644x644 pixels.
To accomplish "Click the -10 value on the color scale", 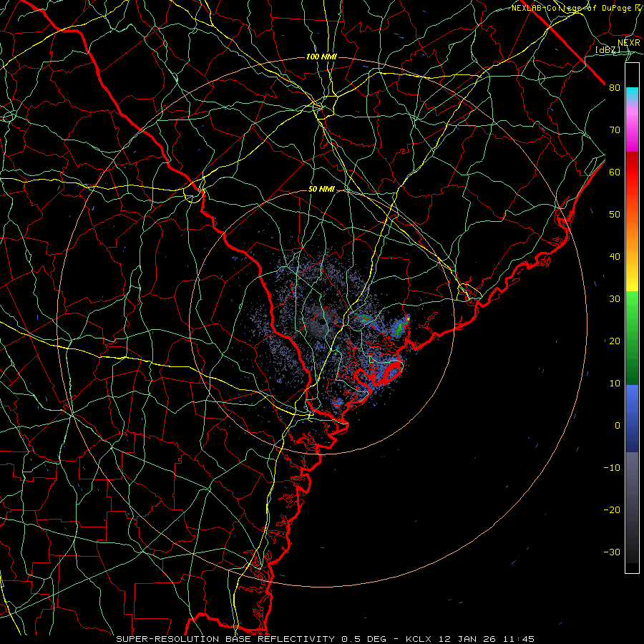I will tap(612, 468).
